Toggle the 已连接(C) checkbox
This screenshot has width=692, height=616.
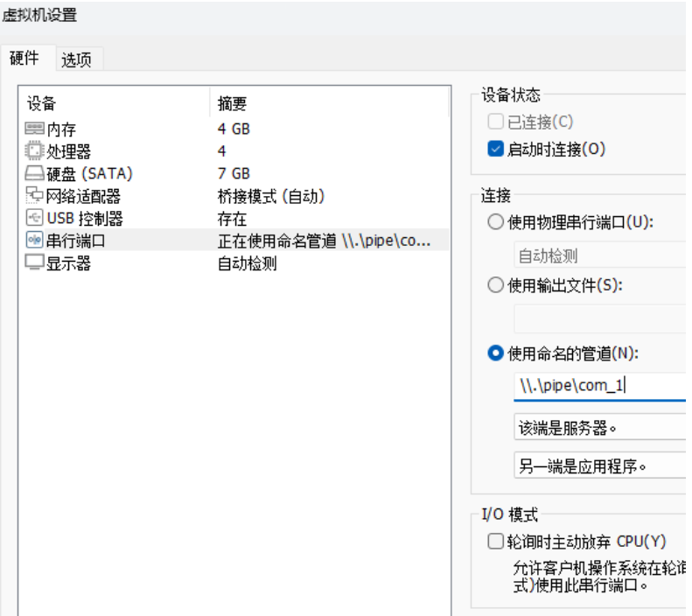pos(496,122)
